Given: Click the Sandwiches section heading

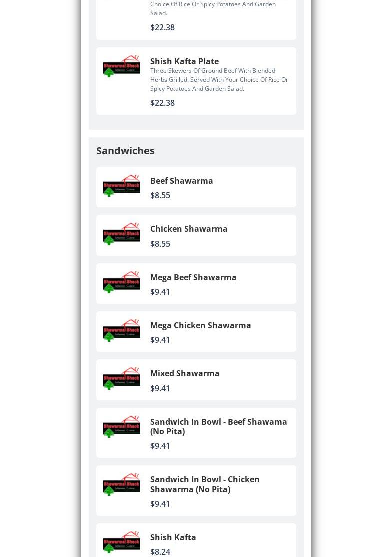Looking at the screenshot, I should (x=125, y=150).
